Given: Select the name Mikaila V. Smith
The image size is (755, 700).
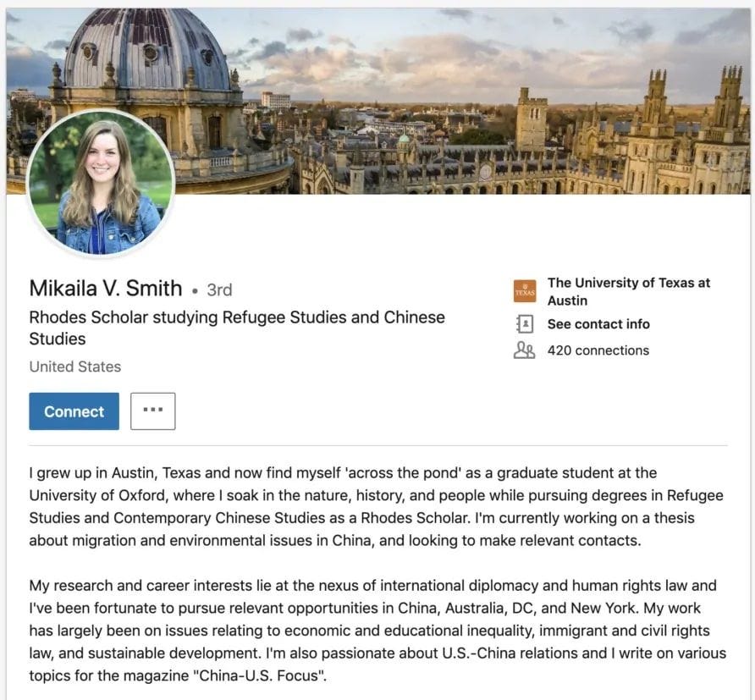Looking at the screenshot, I should pyautogui.click(x=106, y=289).
